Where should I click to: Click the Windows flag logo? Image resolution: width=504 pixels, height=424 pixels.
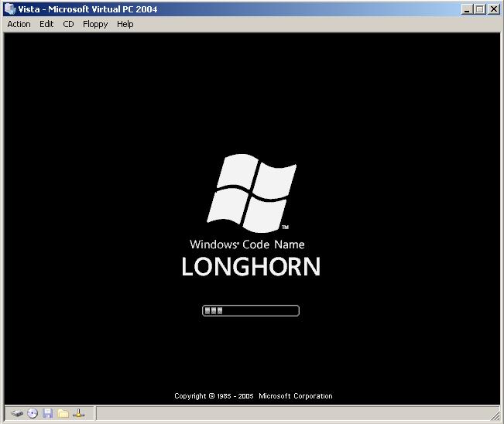(252, 193)
